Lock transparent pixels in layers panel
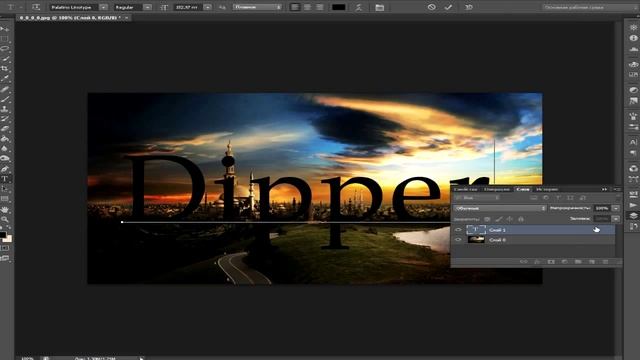Screen dimensions: 640x360 coord(487,219)
